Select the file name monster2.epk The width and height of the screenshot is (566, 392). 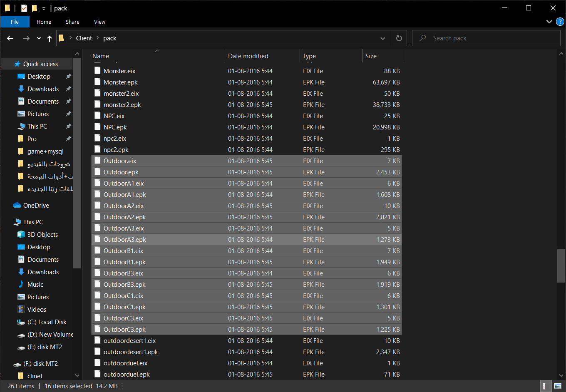pos(122,105)
